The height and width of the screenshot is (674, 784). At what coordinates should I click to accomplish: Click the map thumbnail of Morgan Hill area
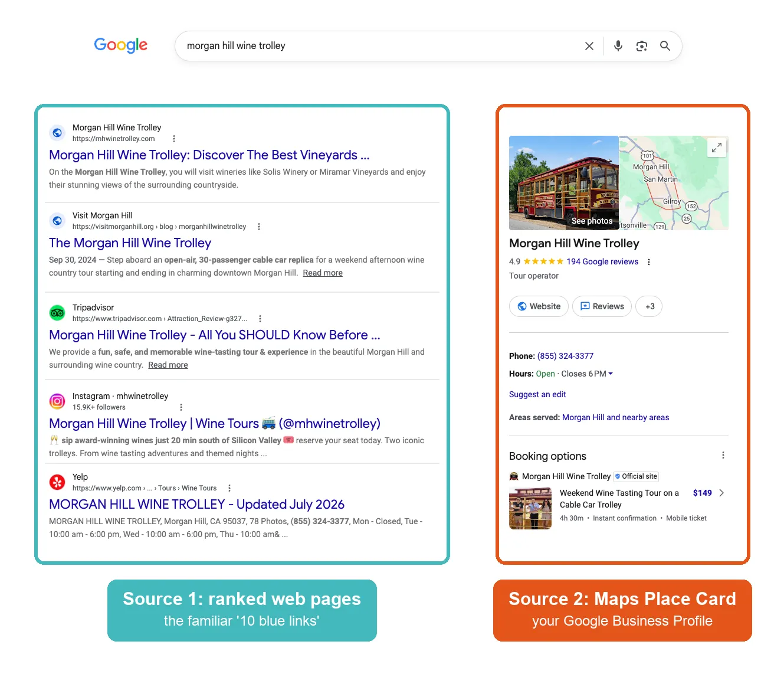[x=674, y=183]
